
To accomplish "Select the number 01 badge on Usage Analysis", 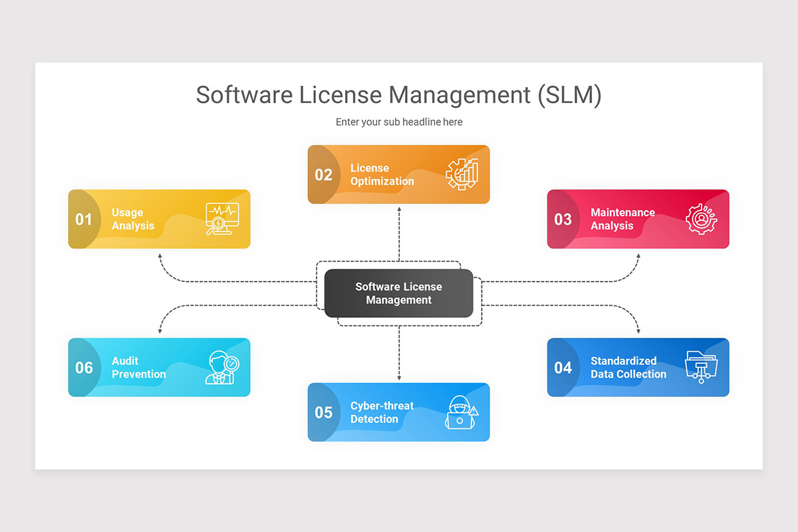I will click(x=85, y=219).
